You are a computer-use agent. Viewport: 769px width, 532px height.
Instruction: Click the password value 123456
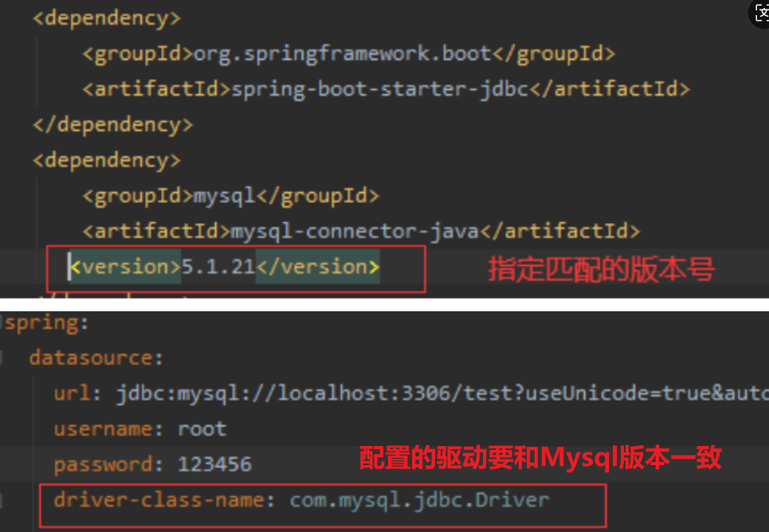214,464
